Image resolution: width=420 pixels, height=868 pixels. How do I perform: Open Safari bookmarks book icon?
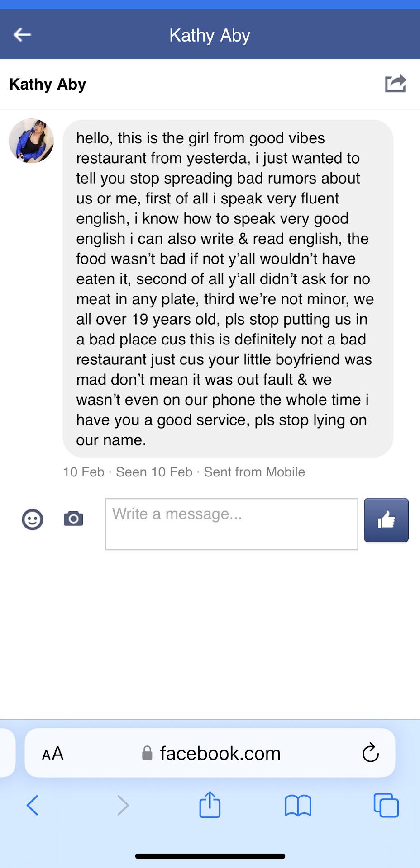click(x=298, y=806)
